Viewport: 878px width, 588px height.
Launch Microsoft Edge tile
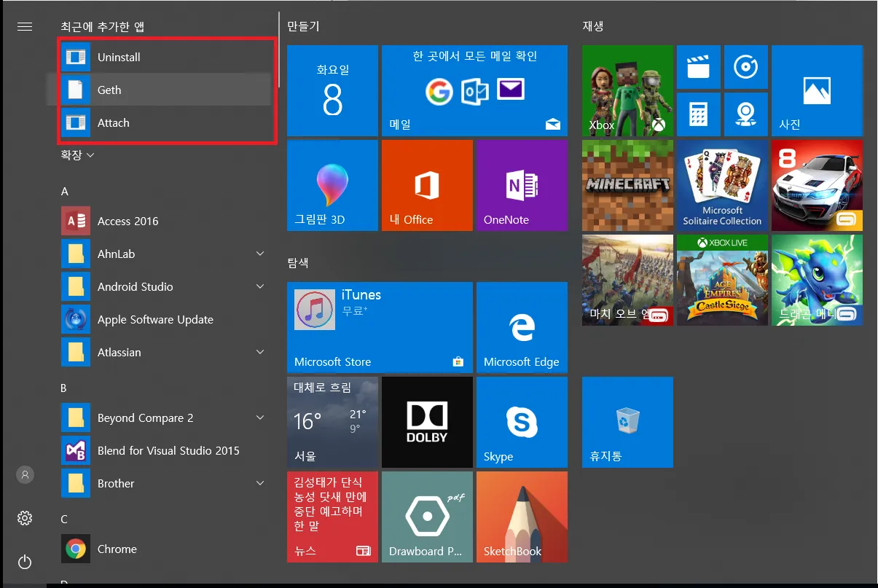tap(522, 327)
